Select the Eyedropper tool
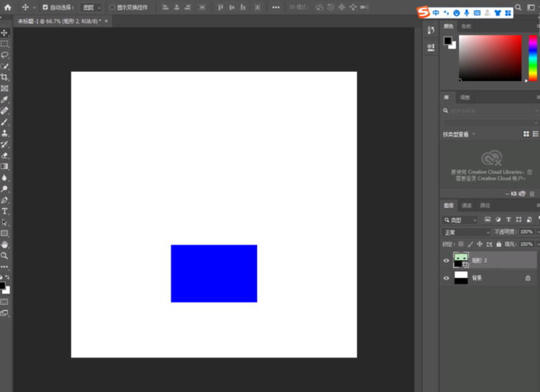Viewport: 540px width, 392px height. [5, 100]
